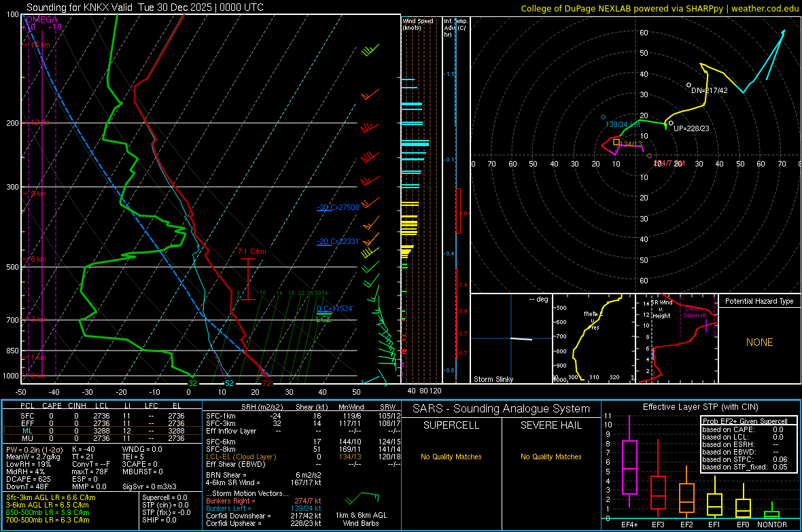Click the 'Corfidi Upshear' vector row
The height and width of the screenshot is (532, 802).
click(264, 523)
